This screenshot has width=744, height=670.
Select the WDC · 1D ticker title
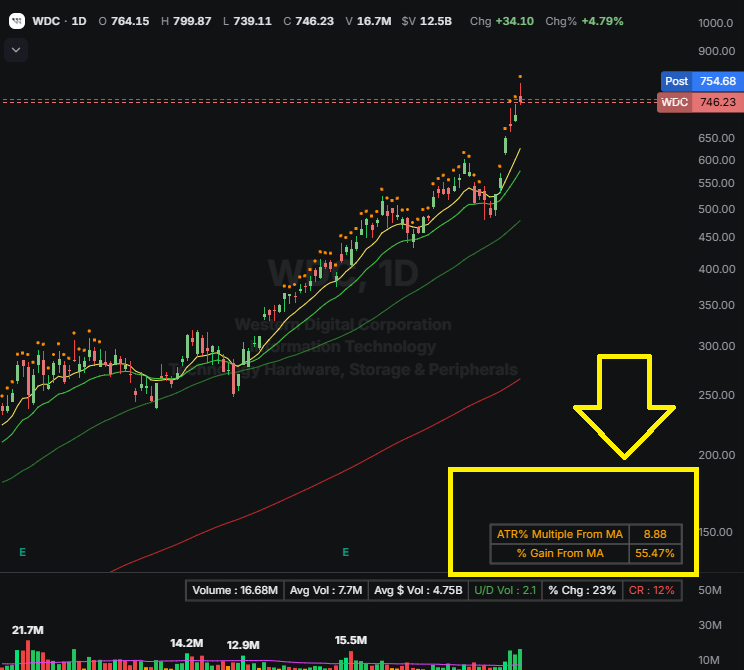[x=59, y=21]
